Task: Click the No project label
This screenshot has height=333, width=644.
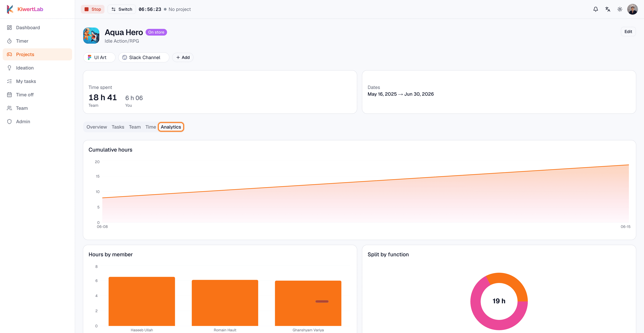Action: tap(179, 9)
